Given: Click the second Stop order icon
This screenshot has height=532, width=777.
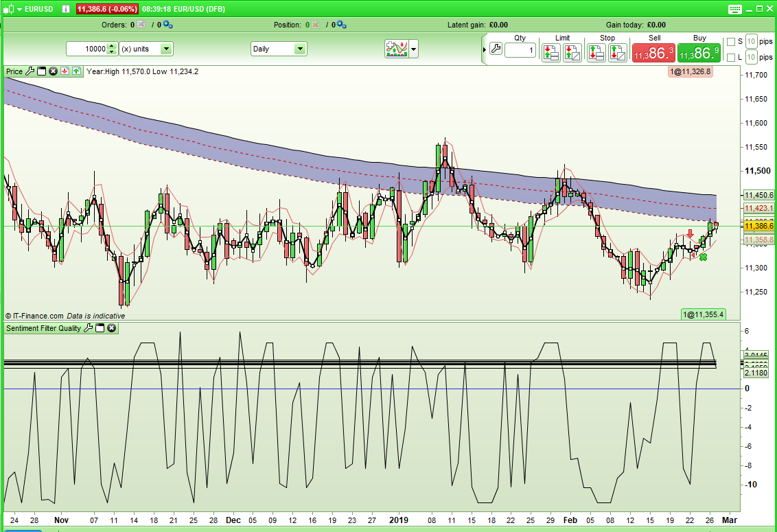Looking at the screenshot, I should pyautogui.click(x=618, y=53).
